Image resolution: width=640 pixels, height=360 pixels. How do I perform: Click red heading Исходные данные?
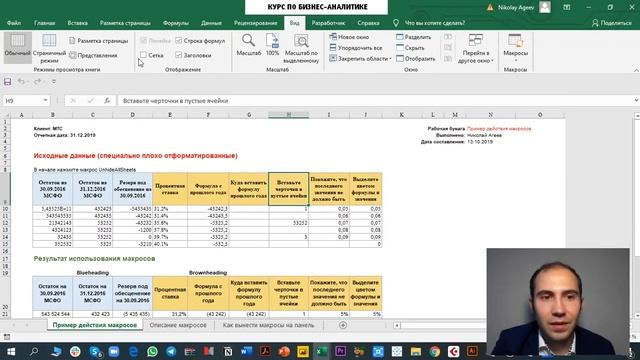tap(136, 156)
